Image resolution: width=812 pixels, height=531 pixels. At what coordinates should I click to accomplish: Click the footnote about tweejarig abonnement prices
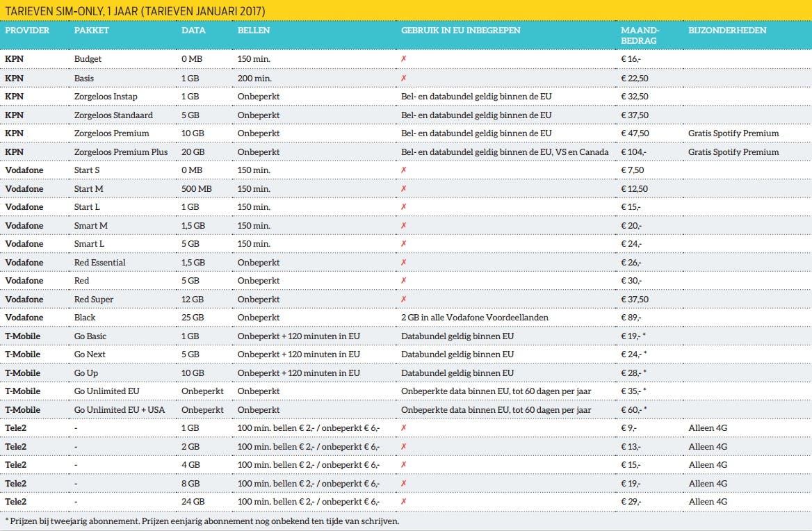pyautogui.click(x=202, y=521)
